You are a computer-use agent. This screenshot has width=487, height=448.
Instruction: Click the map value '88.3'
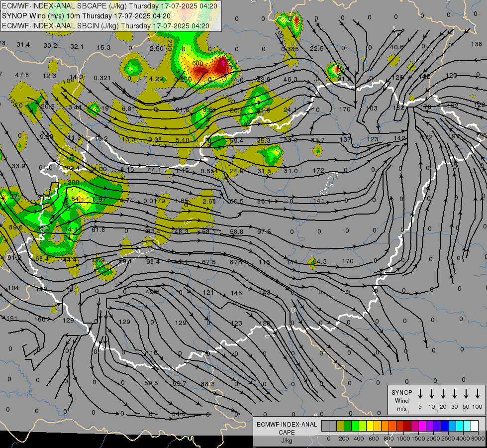pyautogui.click(x=207, y=384)
